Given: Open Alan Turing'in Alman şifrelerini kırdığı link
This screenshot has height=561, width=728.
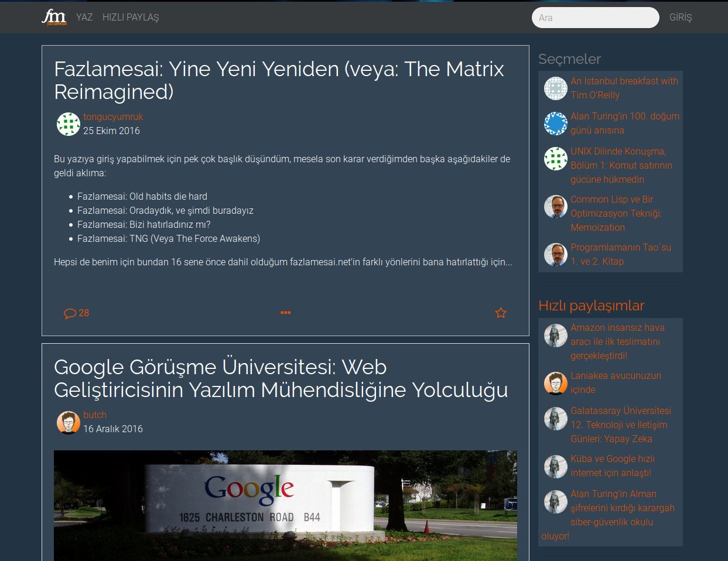Looking at the screenshot, I should point(608,515).
